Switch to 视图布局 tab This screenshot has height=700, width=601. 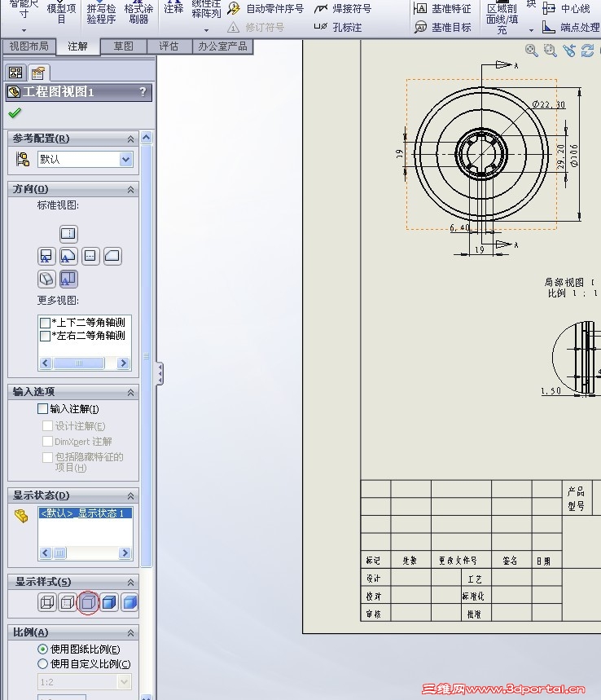pos(29,46)
